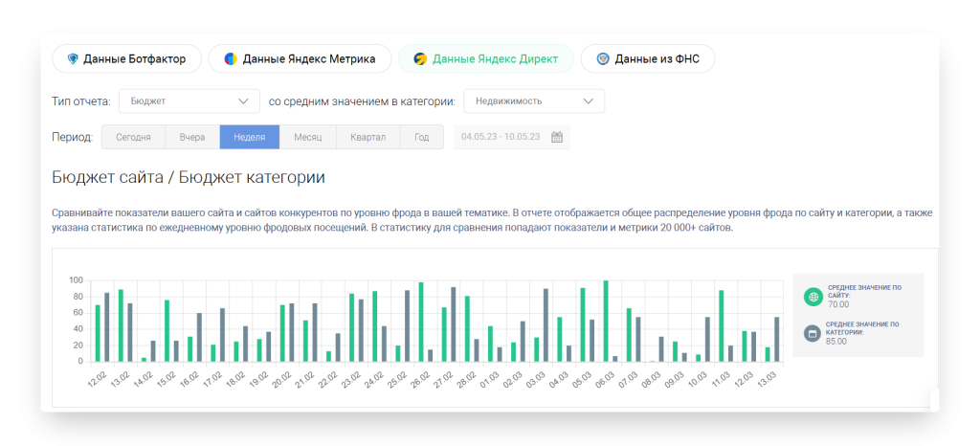
Task: Open the Данные из ФНС tab
Action: coord(648,59)
